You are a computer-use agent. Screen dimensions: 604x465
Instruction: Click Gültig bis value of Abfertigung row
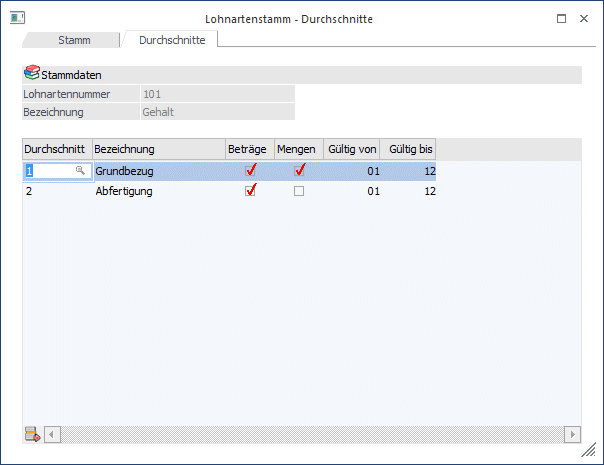(409, 191)
